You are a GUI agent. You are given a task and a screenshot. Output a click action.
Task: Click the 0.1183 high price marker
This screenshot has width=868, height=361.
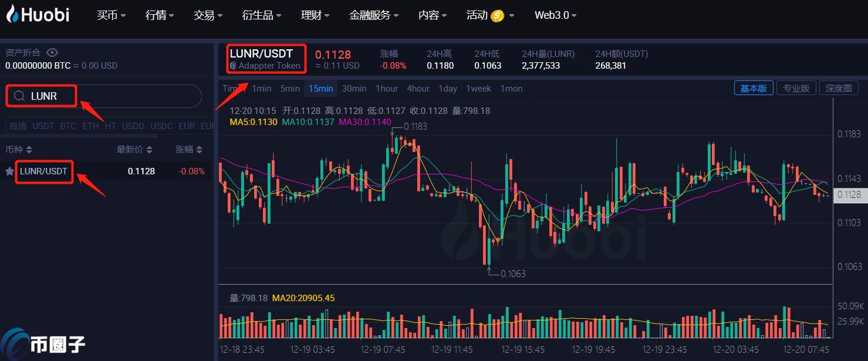pos(416,126)
